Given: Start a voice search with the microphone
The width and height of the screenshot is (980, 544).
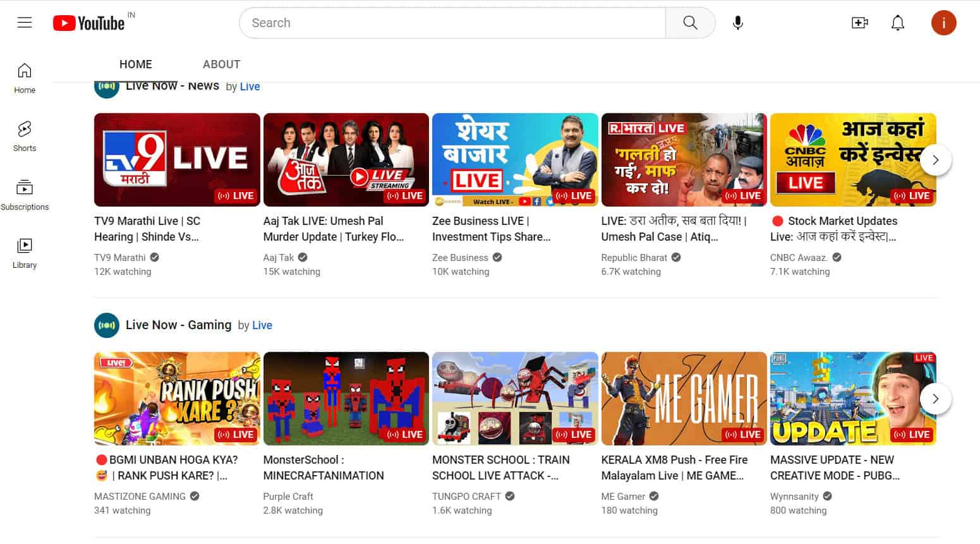Looking at the screenshot, I should (x=737, y=22).
